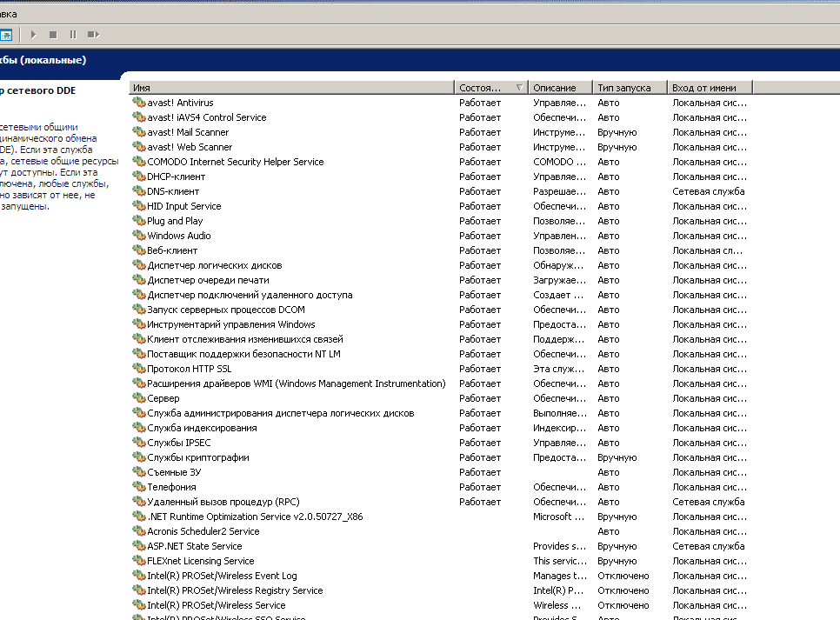The image size is (840, 620).
Task: Click the properties toolbar icon left of the play icon
Action: click(x=6, y=36)
